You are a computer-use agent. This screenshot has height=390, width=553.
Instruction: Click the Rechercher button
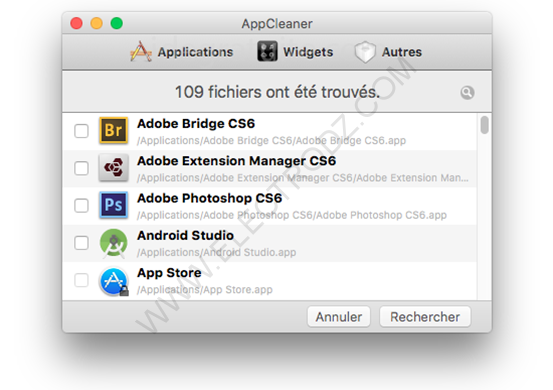[425, 317]
